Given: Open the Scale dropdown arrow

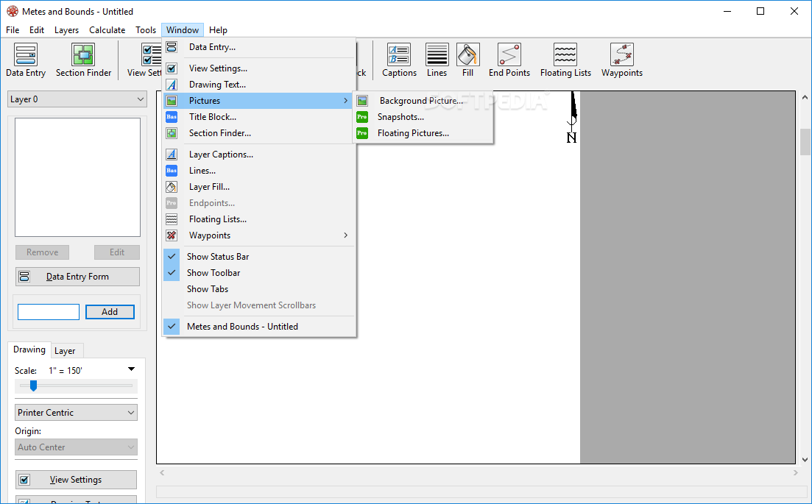Looking at the screenshot, I should pos(131,369).
